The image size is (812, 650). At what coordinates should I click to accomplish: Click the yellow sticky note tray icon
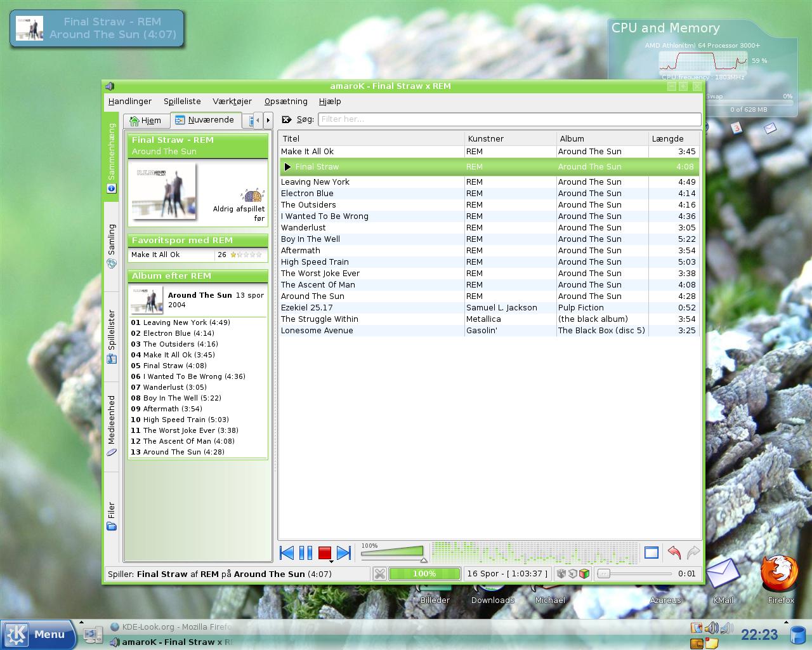point(712,643)
